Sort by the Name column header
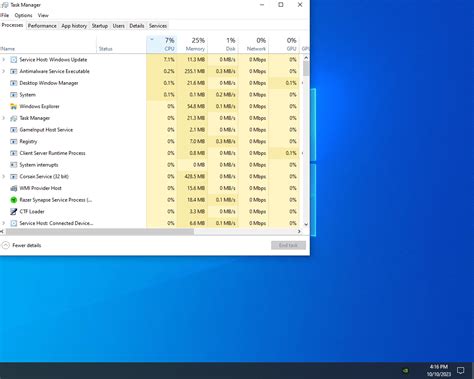 tap(48, 44)
